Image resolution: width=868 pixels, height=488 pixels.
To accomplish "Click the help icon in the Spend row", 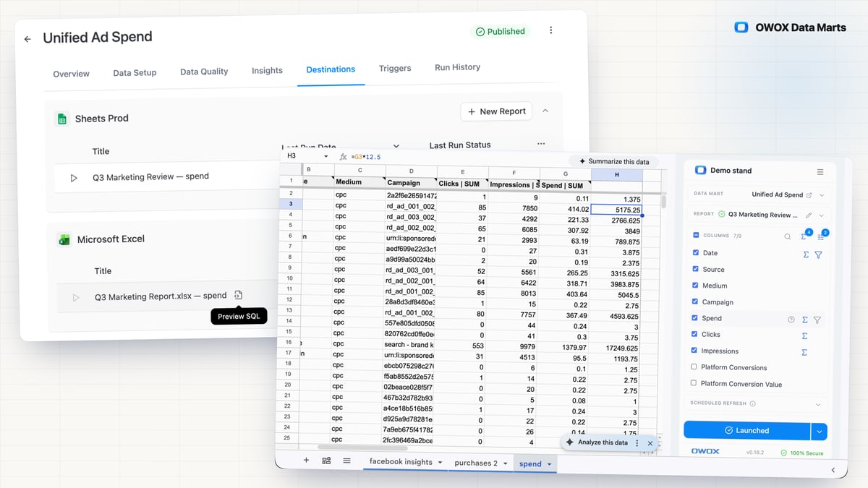I will [791, 320].
